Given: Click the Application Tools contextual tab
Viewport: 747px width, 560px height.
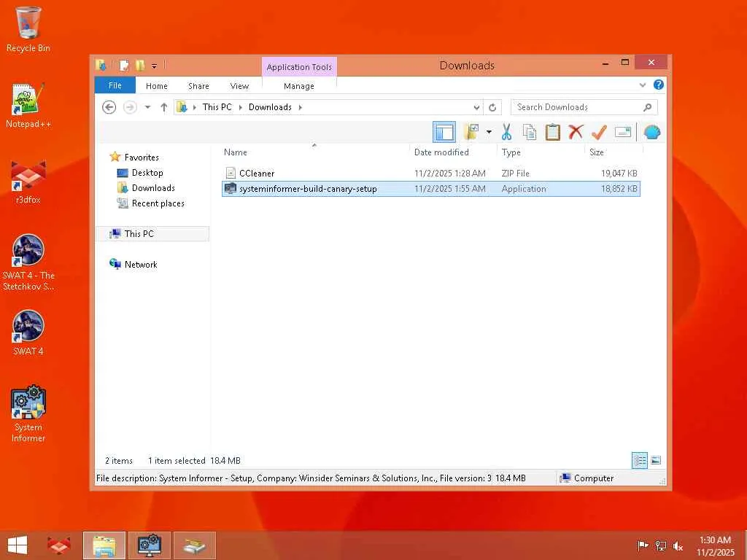Looking at the screenshot, I should [299, 66].
